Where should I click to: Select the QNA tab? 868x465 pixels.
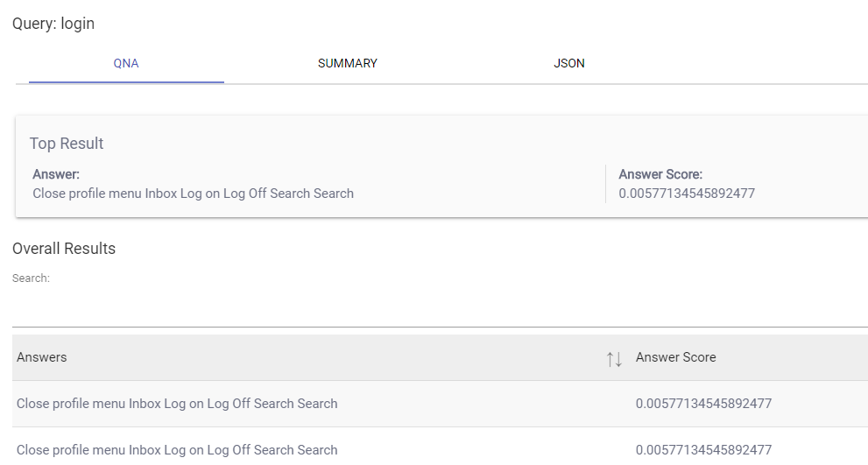point(126,64)
